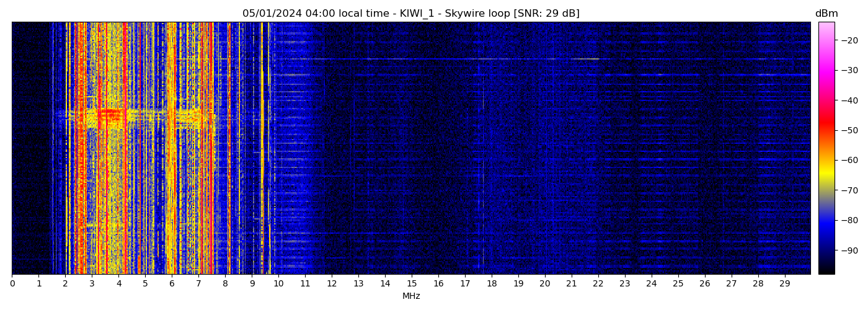Image resolution: width=868 pixels, height=310 pixels.
Task: Click the 10 MHz axis tick label
Action: click(x=278, y=283)
